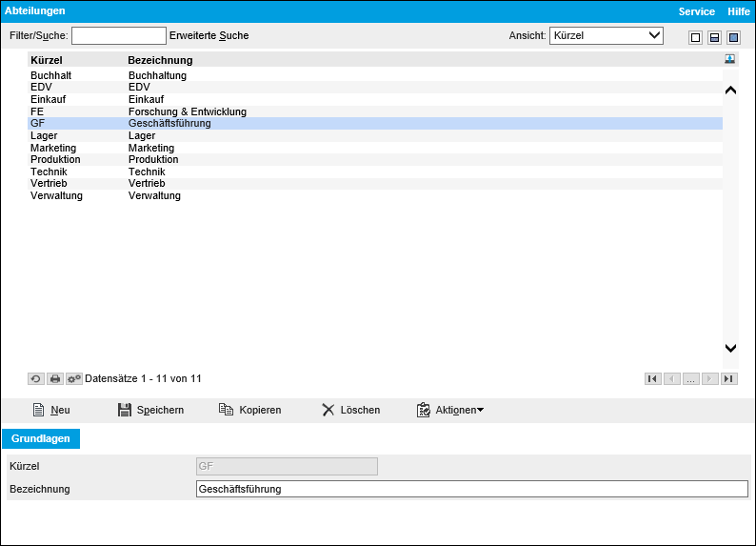Viewport: 756px width, 546px height.
Task: Jump to the last record page
Action: (728, 378)
